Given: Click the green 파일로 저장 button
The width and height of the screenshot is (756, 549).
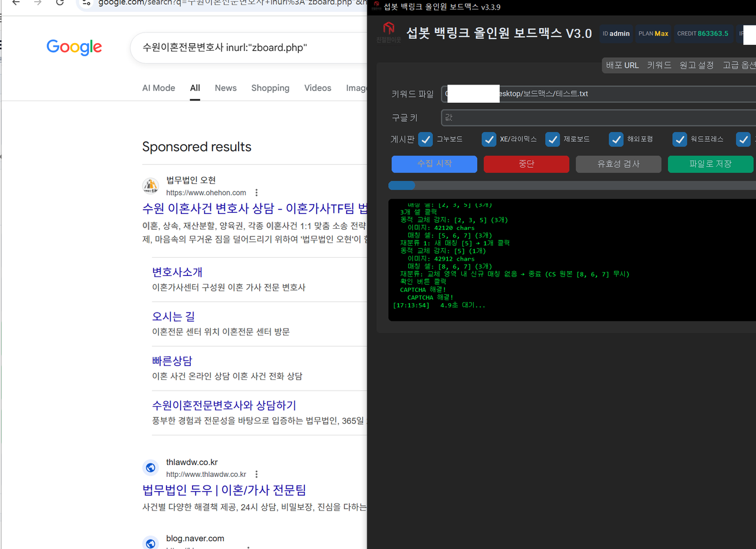Looking at the screenshot, I should click(x=711, y=164).
